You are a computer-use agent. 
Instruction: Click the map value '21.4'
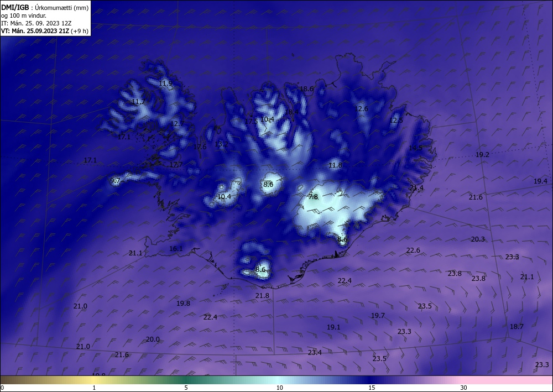point(416,188)
